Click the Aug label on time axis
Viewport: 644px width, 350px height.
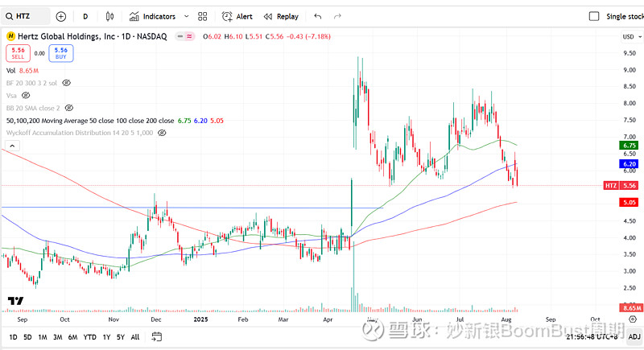tap(506, 319)
